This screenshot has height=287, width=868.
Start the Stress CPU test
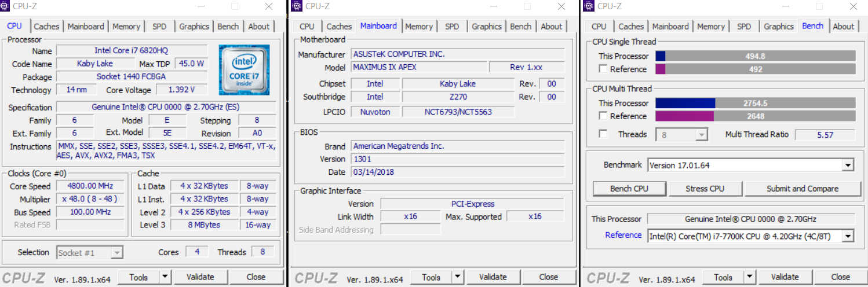point(705,189)
